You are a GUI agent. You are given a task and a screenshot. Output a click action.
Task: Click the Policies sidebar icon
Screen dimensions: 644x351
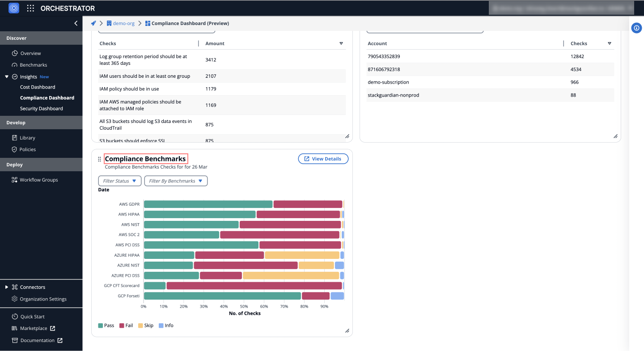tap(15, 149)
